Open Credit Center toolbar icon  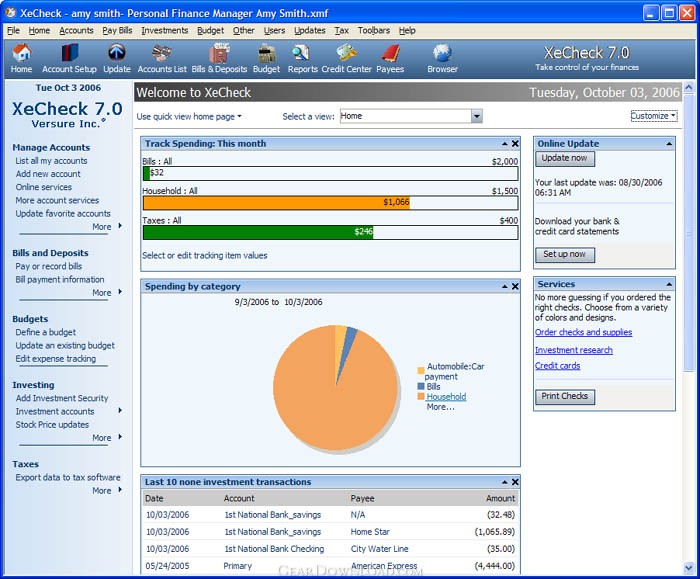[346, 58]
